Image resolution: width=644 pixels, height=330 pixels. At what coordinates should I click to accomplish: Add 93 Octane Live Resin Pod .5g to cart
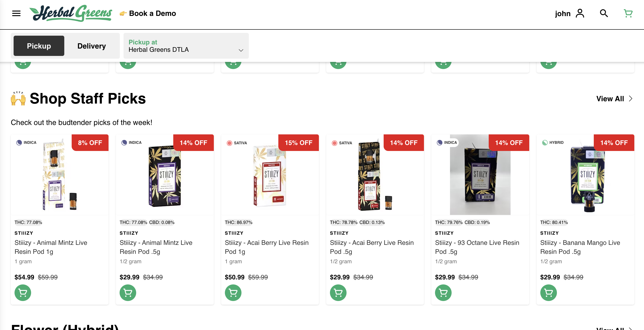pyautogui.click(x=443, y=292)
